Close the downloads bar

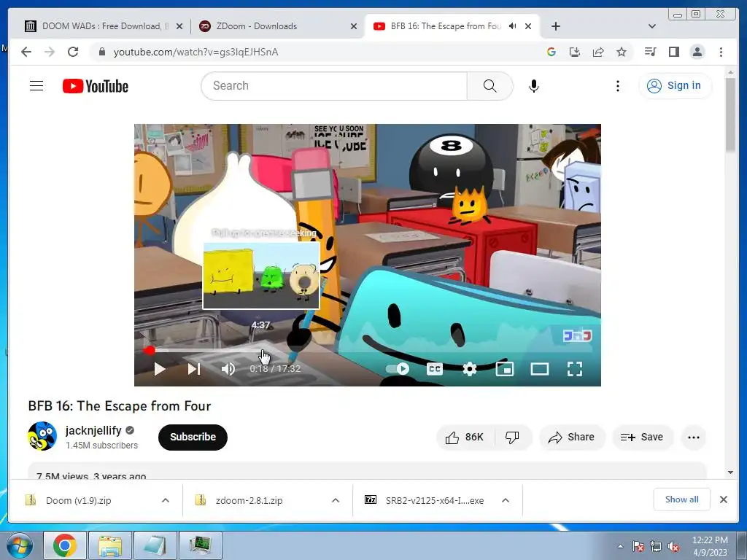point(723,499)
